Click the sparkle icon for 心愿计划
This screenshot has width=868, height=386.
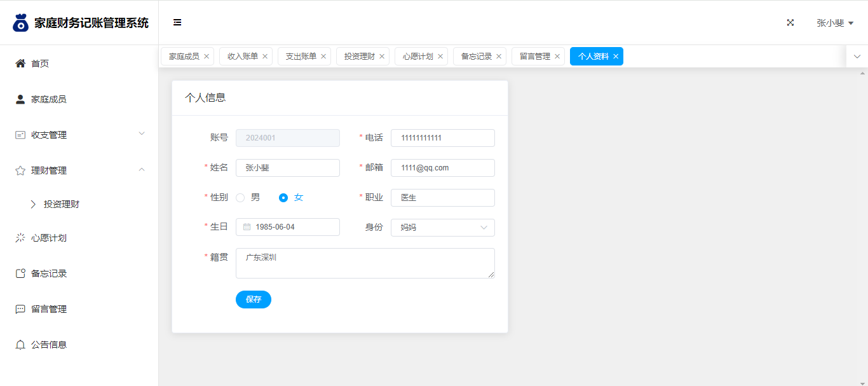coord(20,238)
